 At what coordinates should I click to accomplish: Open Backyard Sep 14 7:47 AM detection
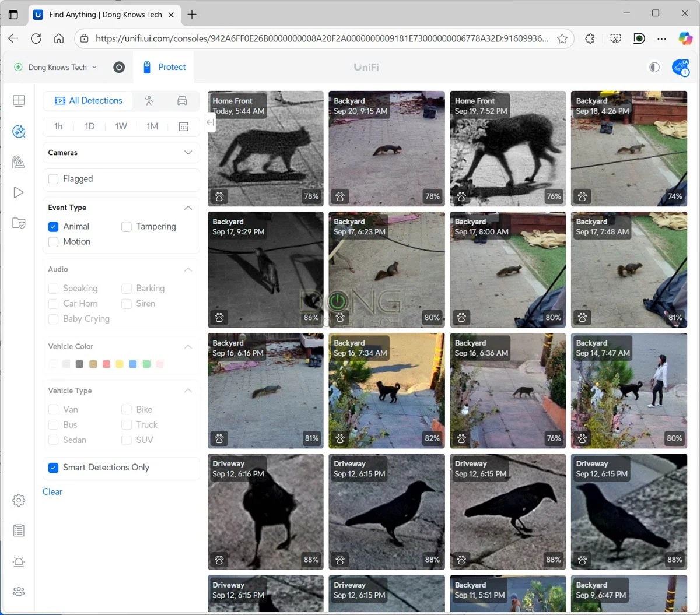click(x=629, y=391)
